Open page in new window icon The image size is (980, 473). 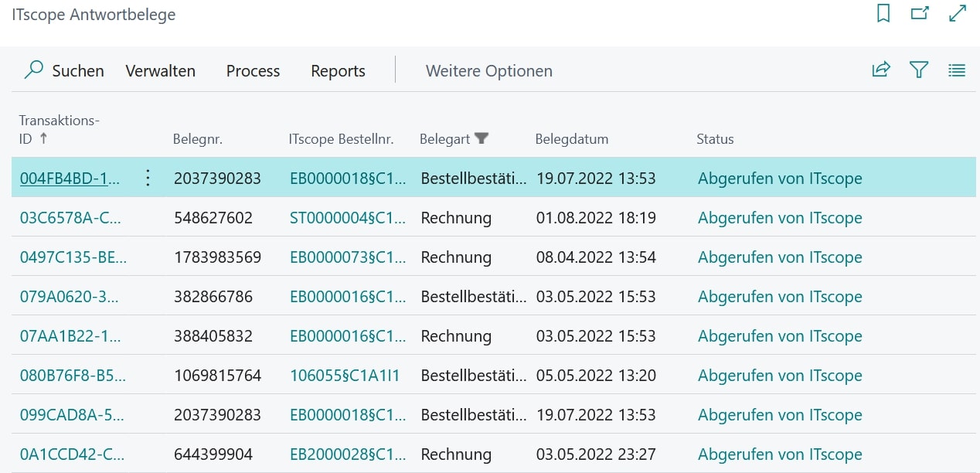coord(920,14)
